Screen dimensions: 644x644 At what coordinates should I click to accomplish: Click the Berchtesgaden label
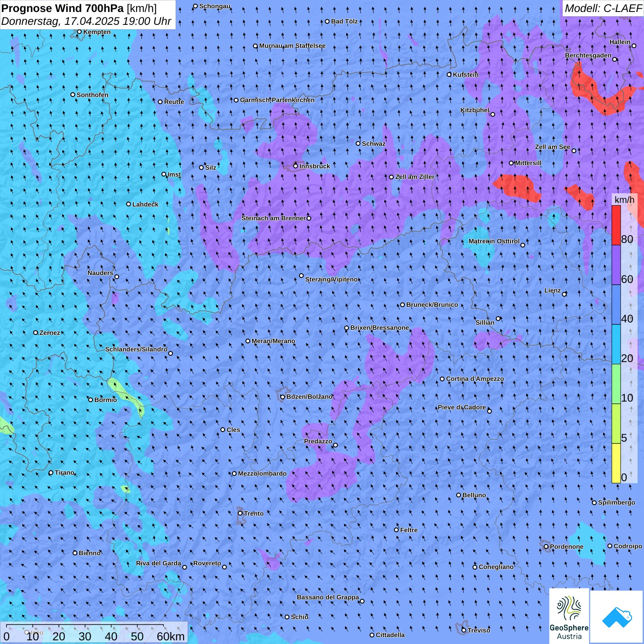pos(588,56)
